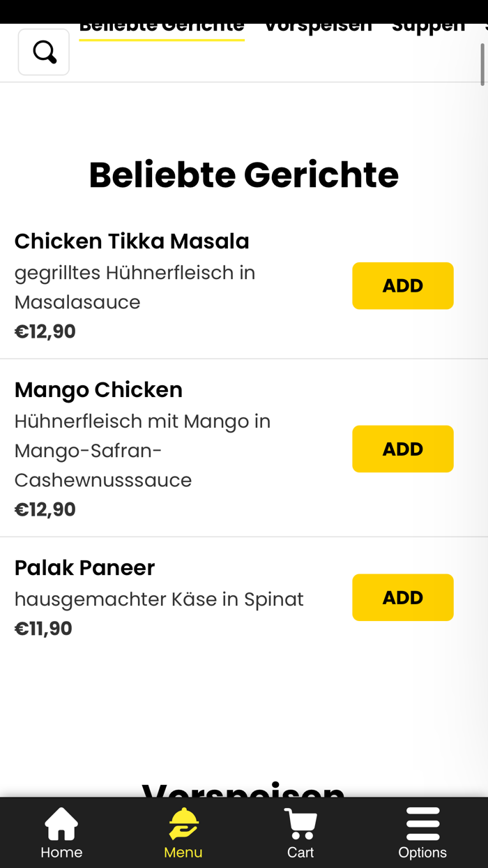The height and width of the screenshot is (868, 488).
Task: Open Chicken Tikka Masala dish details
Action: (132, 241)
